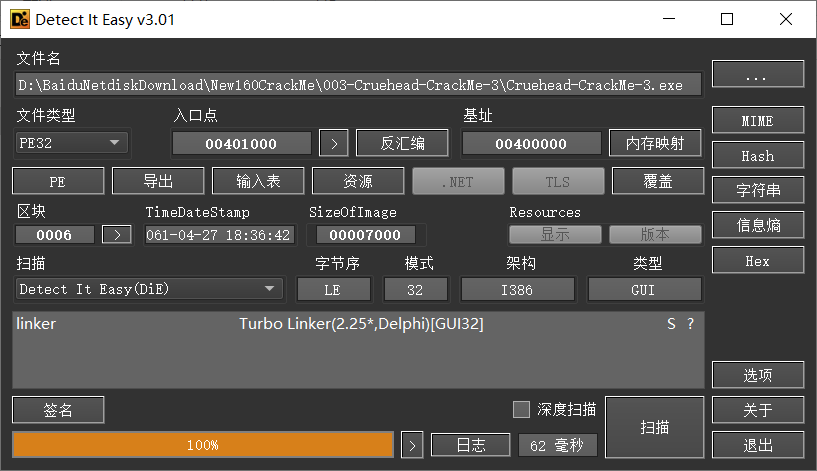Viewport: 817px width, 471px height.
Task: Open the Hash calculation window
Action: click(758, 155)
